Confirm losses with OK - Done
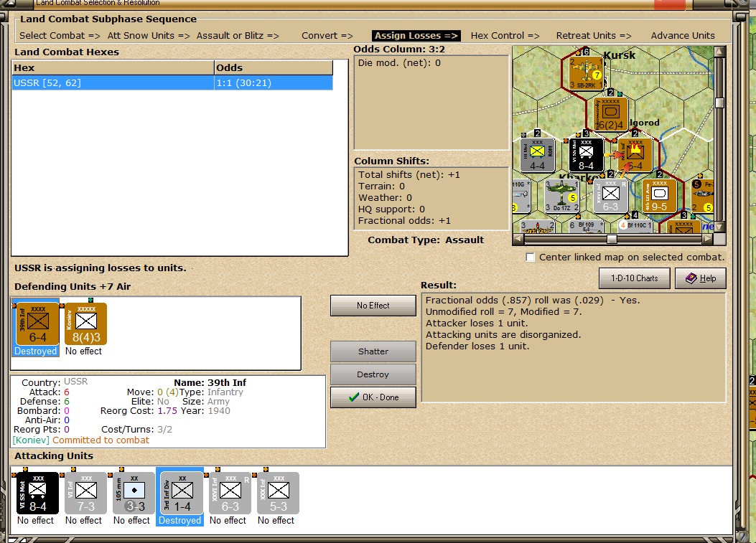Screen dimensions: 756x543 pyautogui.click(x=373, y=397)
